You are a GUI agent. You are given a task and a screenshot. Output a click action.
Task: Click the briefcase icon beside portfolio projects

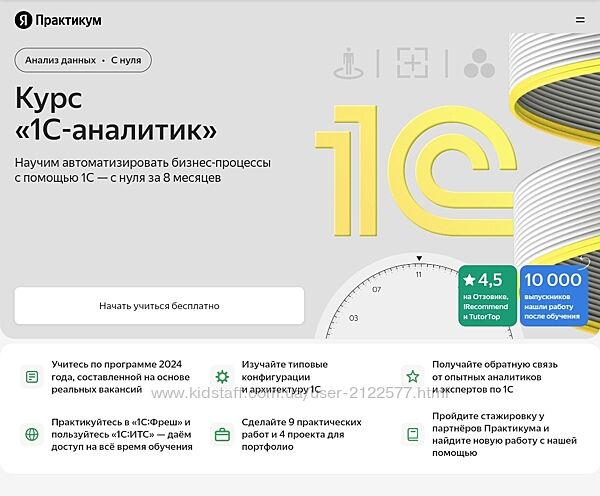point(222,434)
